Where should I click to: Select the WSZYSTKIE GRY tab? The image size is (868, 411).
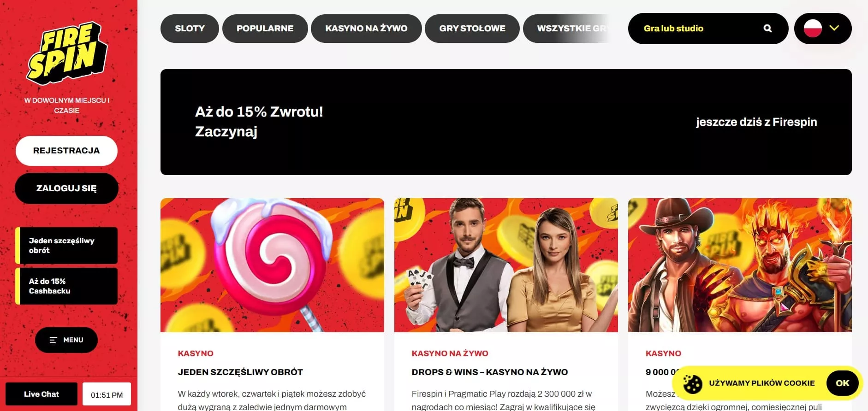tap(567, 29)
